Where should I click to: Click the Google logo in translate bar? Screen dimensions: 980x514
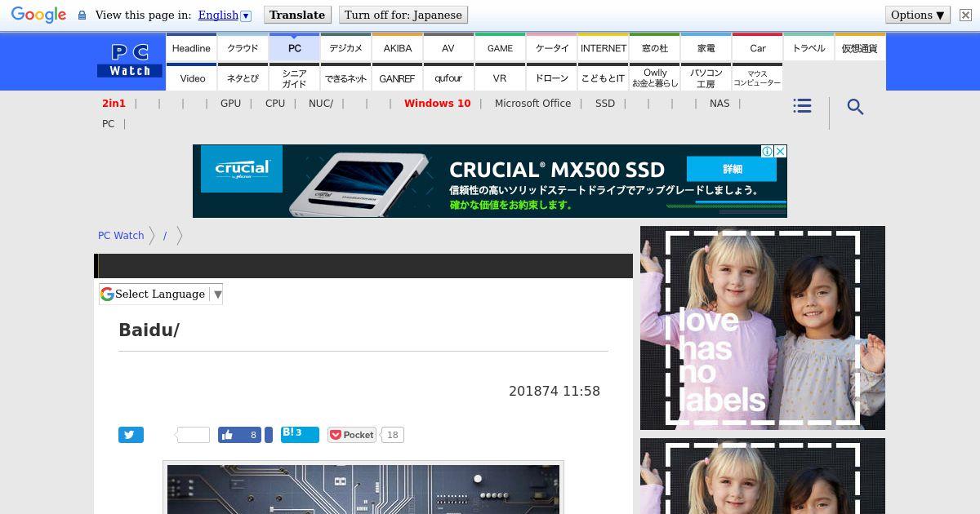tap(38, 16)
